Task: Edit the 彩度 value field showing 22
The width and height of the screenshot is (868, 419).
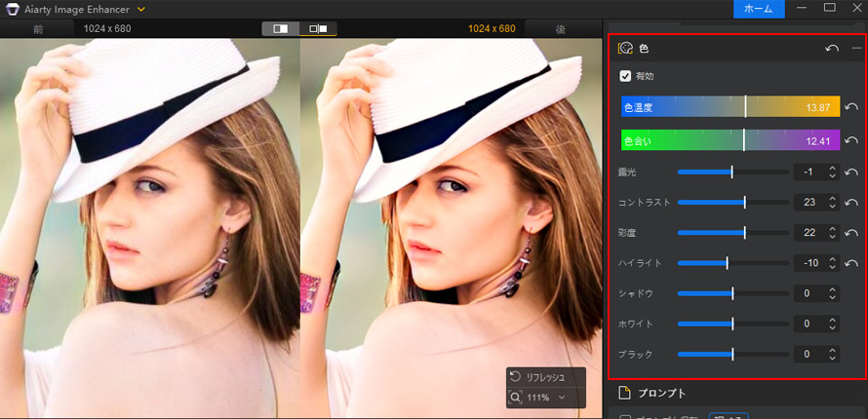Action: click(809, 233)
